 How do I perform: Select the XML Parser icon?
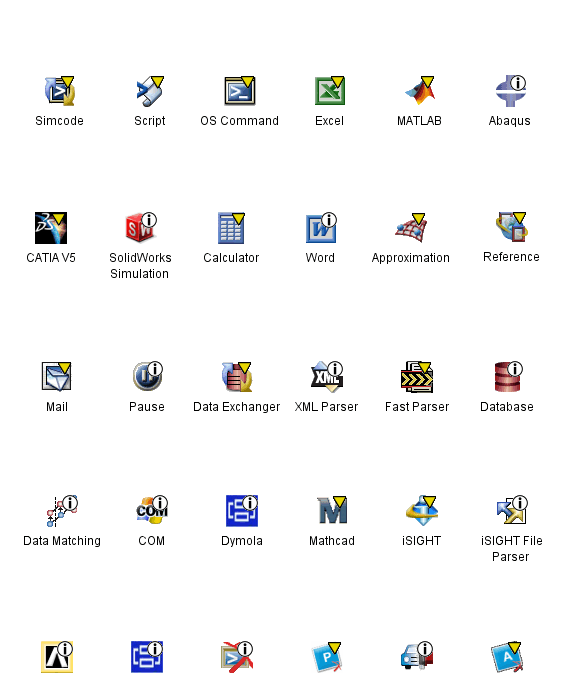tap(327, 377)
